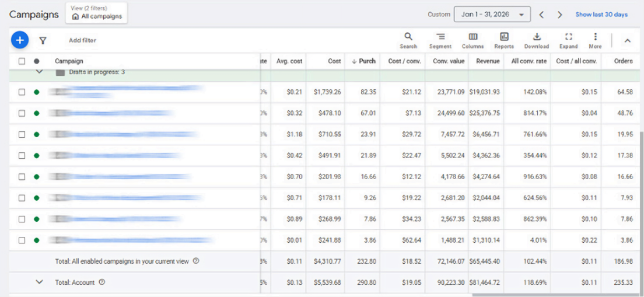Image resolution: width=644 pixels, height=297 pixels.
Task: Check the campaign row with $1,739.26 cost
Action: pyautogui.click(x=22, y=92)
